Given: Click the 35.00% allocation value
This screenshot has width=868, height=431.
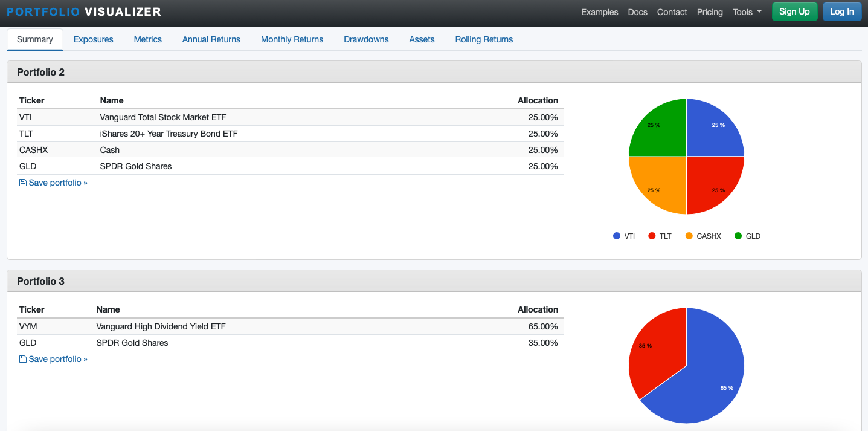Looking at the screenshot, I should point(543,343).
